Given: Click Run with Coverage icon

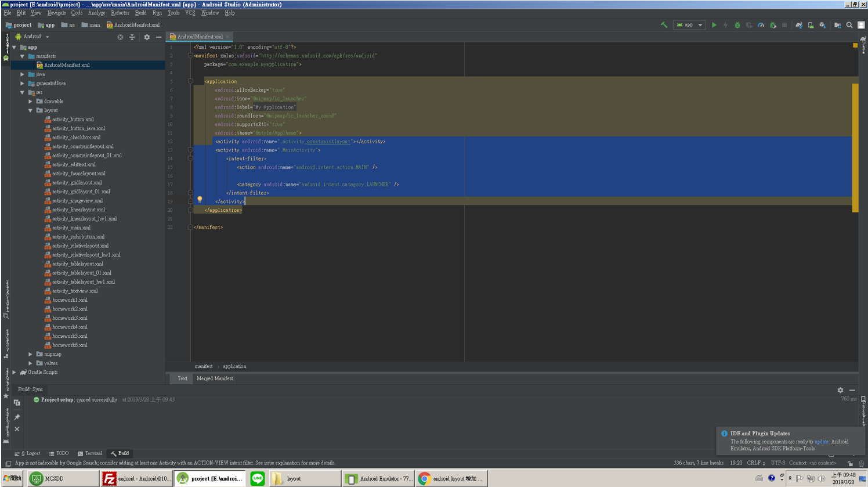Looking at the screenshot, I should point(749,25).
